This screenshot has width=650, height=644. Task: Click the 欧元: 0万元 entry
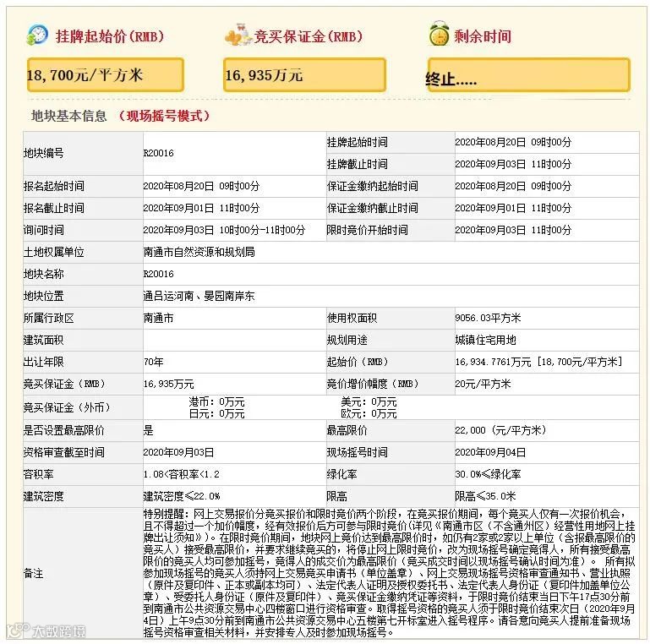pyautogui.click(x=369, y=413)
